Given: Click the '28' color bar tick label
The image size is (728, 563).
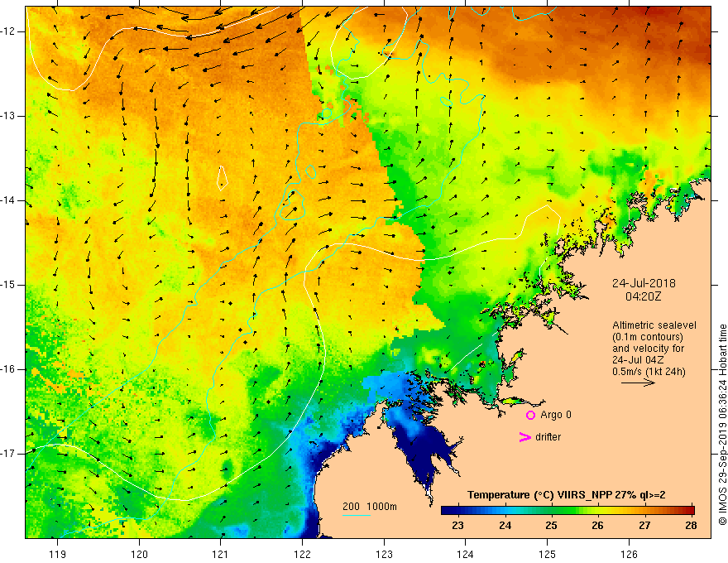Looking at the screenshot, I should click(x=691, y=526).
